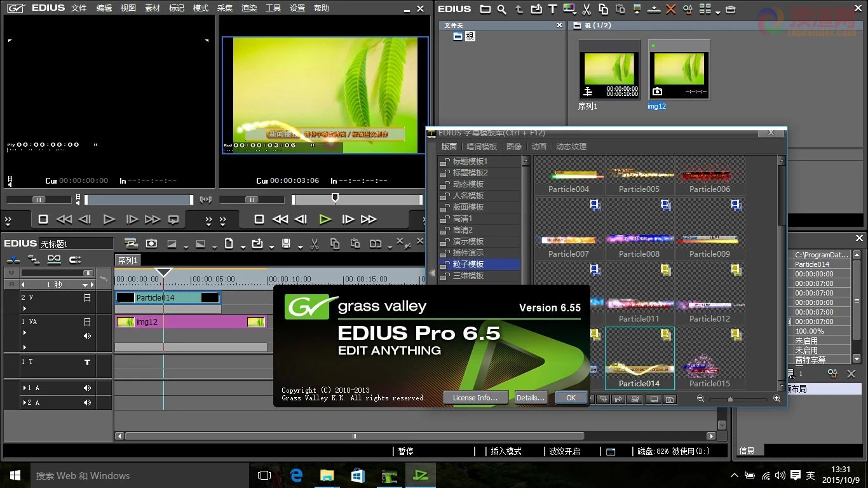Open the bin view mode dropdown

click(718, 12)
